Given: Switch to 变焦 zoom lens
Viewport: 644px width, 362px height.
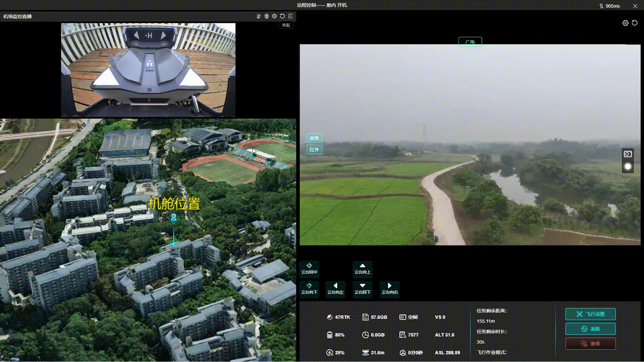Looking at the screenshot, I should (x=314, y=138).
